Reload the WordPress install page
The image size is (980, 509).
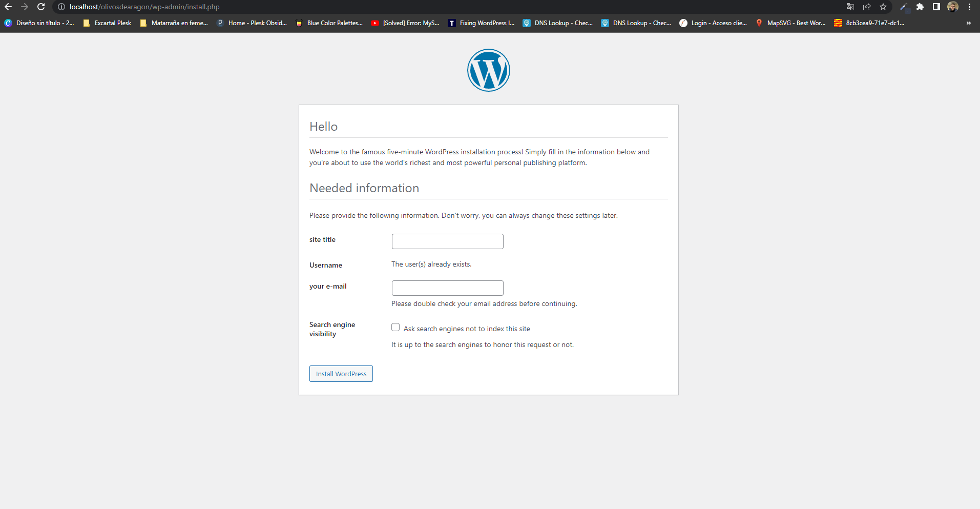click(x=41, y=7)
